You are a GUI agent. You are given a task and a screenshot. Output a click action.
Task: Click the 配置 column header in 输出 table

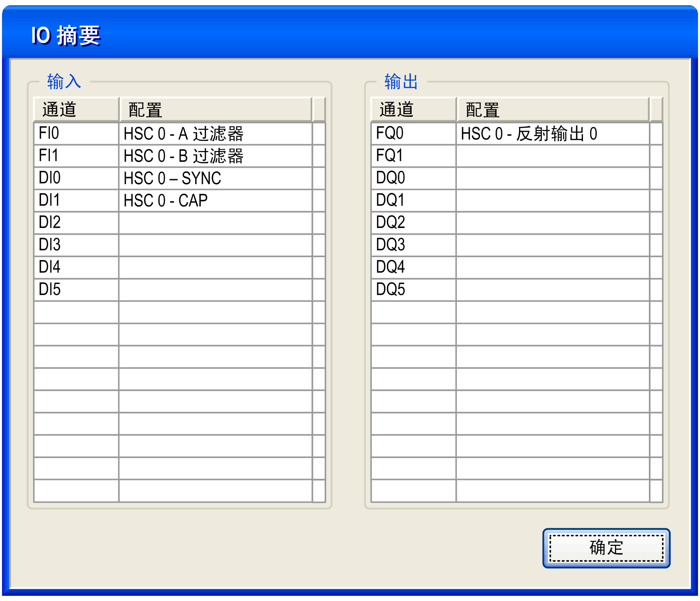[552, 109]
